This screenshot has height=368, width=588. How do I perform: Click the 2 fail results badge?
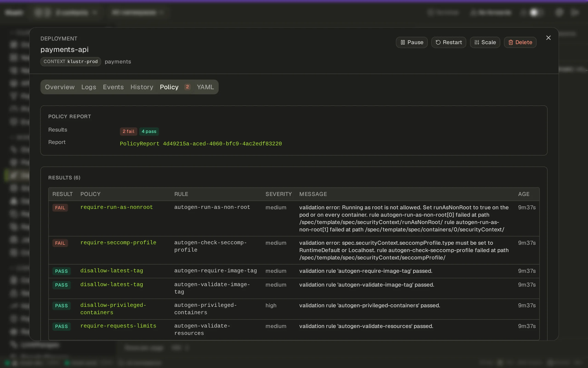click(129, 131)
